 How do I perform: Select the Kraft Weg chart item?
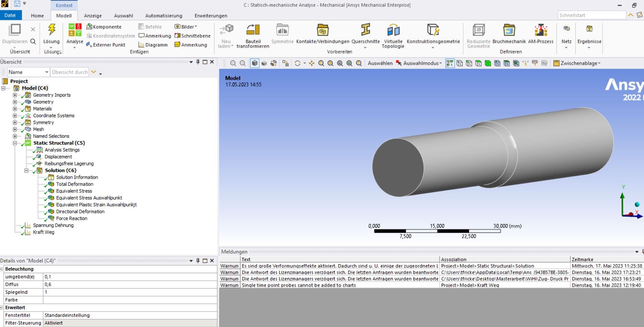[44, 232]
